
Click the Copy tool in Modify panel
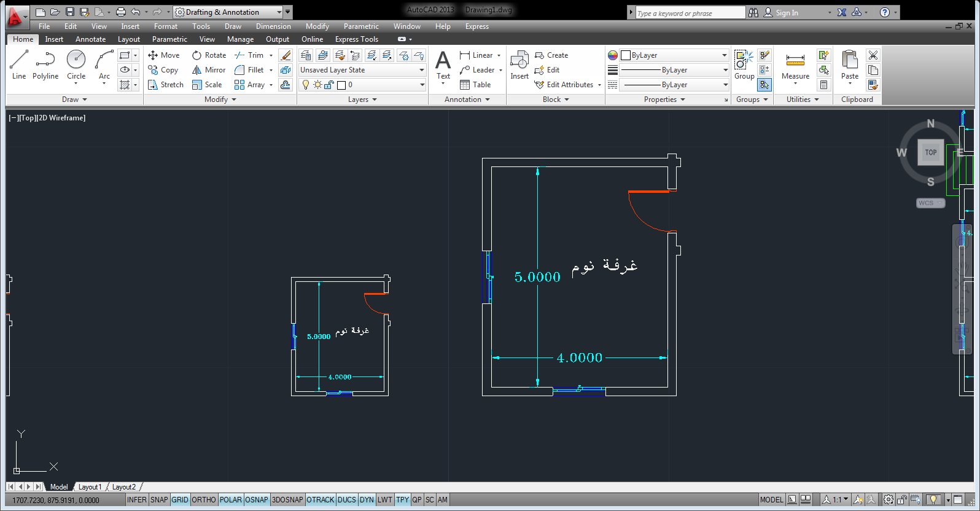pyautogui.click(x=163, y=70)
